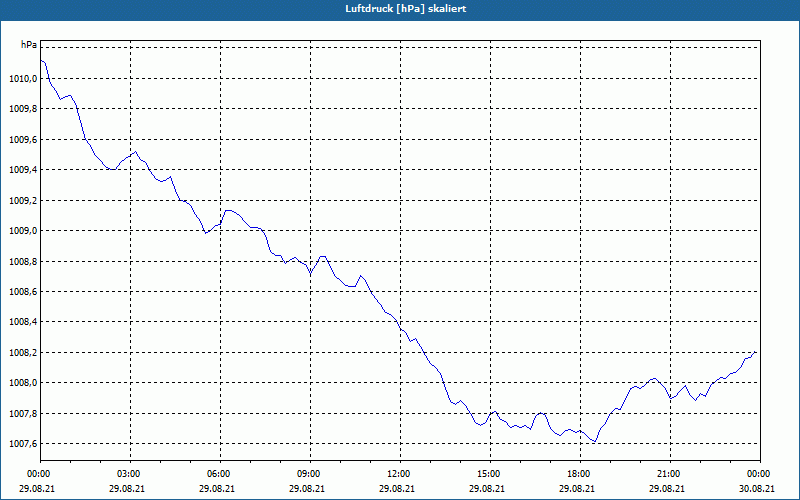
Task: Pick the 09:00 time label
Action: tap(310, 474)
